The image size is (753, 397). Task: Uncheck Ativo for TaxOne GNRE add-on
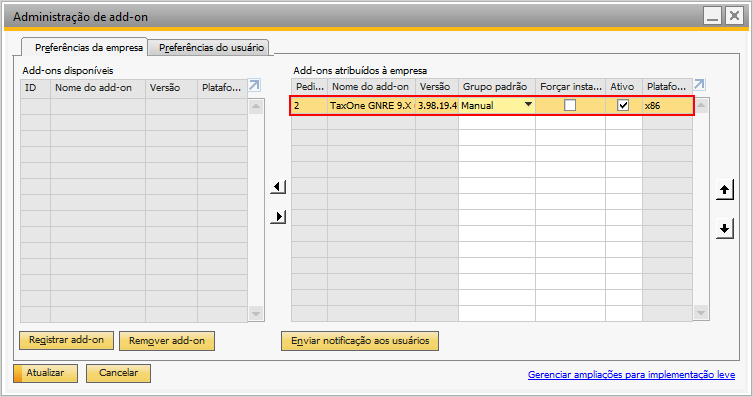coord(623,105)
